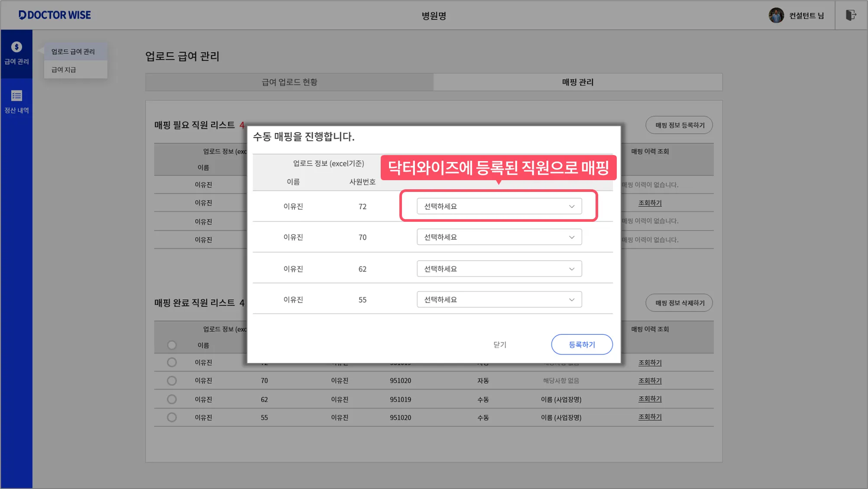This screenshot has height=489, width=868.
Task: Click the consultant profile avatar
Action: [x=776, y=15]
